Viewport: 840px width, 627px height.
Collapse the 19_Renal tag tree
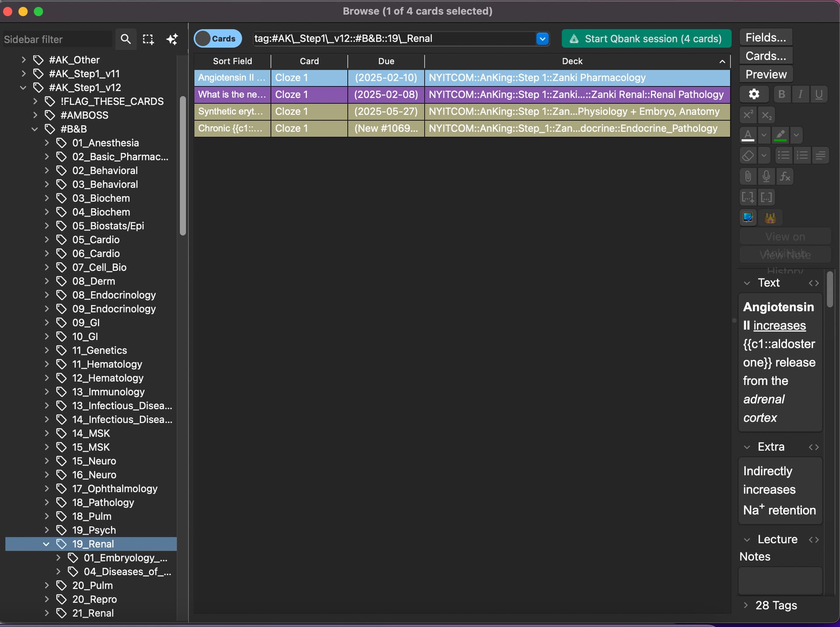coord(46,544)
